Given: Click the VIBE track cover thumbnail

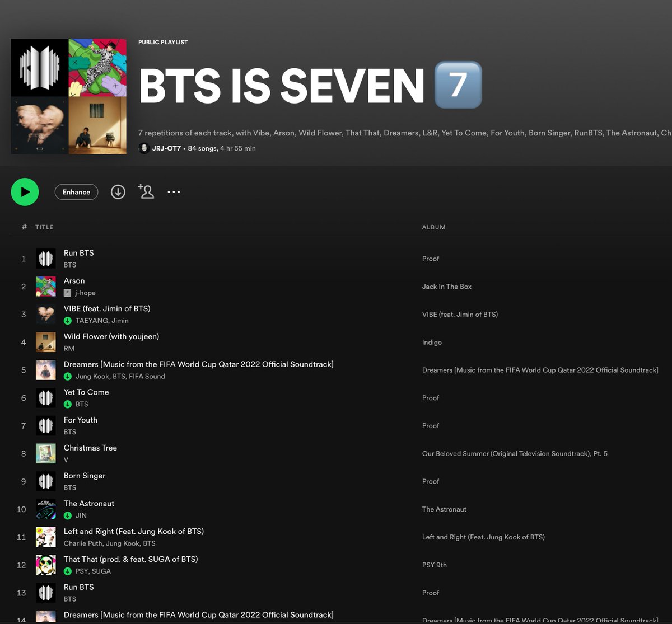Looking at the screenshot, I should (x=46, y=315).
